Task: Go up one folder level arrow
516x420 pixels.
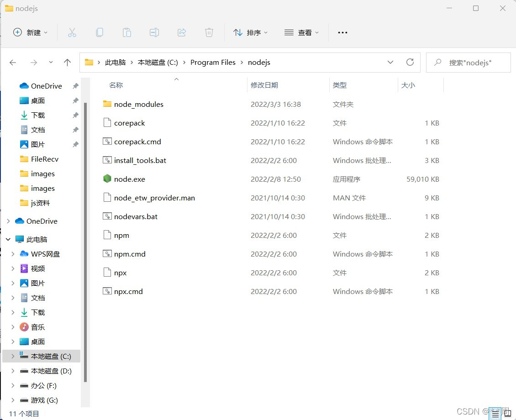Action: (67, 63)
